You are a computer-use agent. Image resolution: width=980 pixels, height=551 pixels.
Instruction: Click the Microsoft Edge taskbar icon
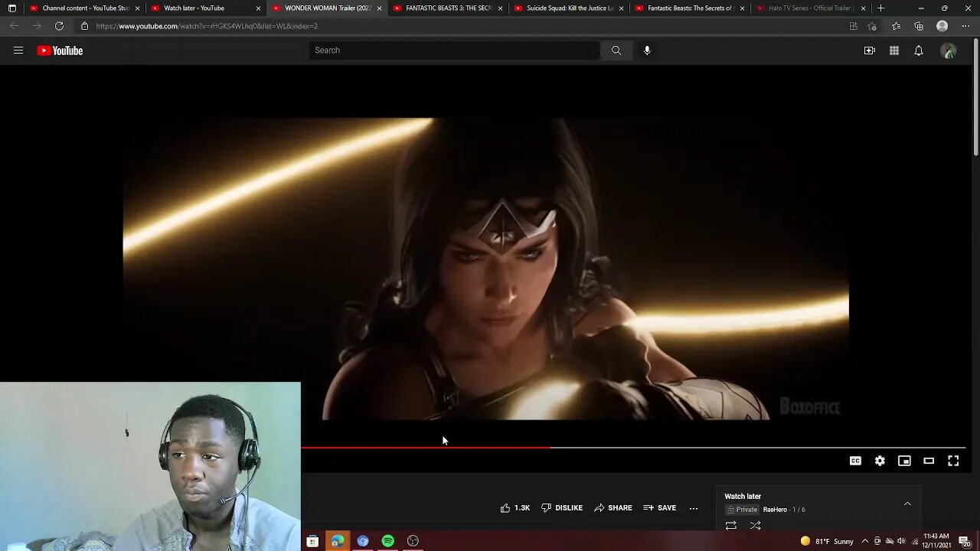[x=338, y=541]
